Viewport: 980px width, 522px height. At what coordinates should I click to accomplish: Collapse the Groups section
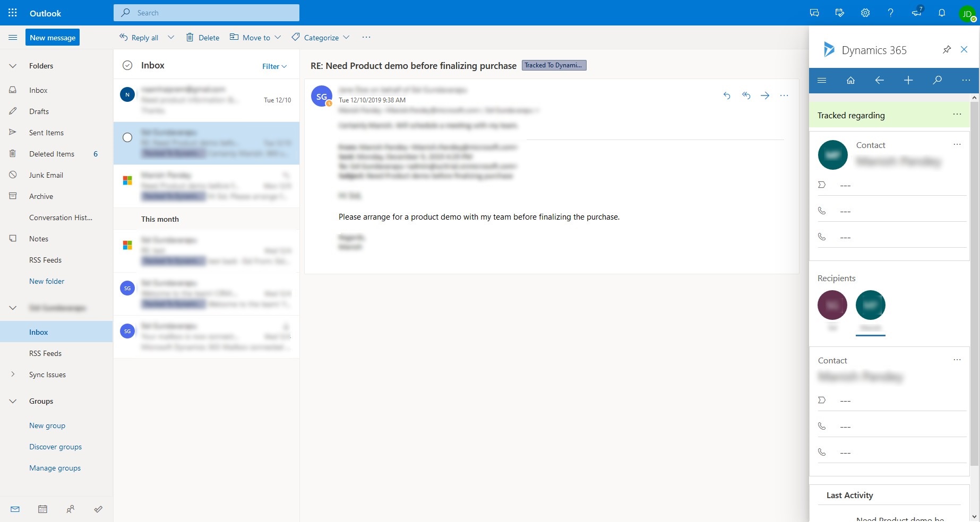pyautogui.click(x=13, y=401)
